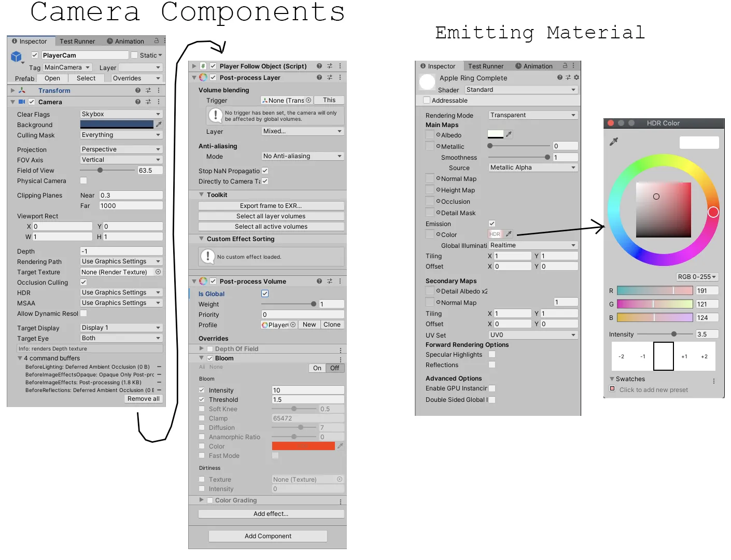The image size is (731, 560).
Task: Click the Prefab Open button
Action: (x=52, y=78)
